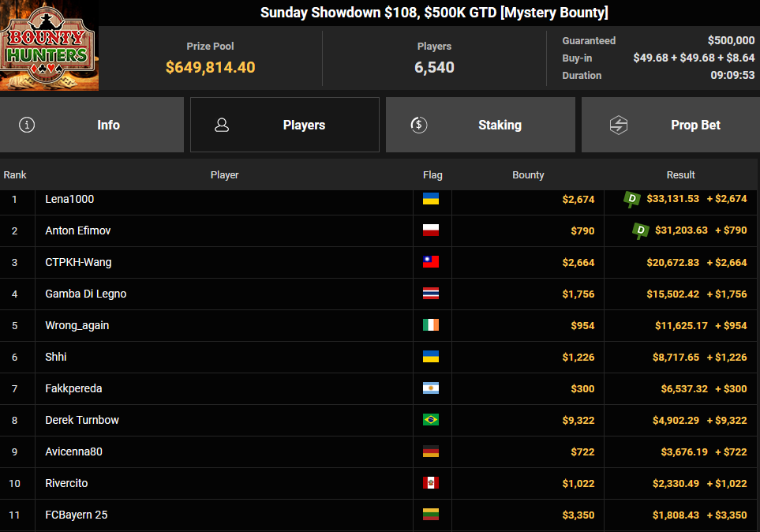This screenshot has width=760, height=532.
Task: Click the green deal badge for Lena1000
Action: point(631,199)
